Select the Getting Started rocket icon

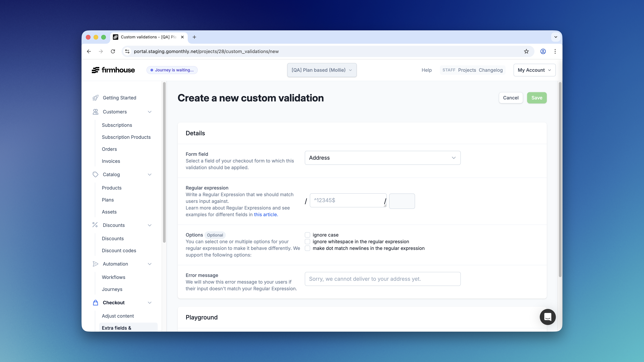pyautogui.click(x=95, y=98)
